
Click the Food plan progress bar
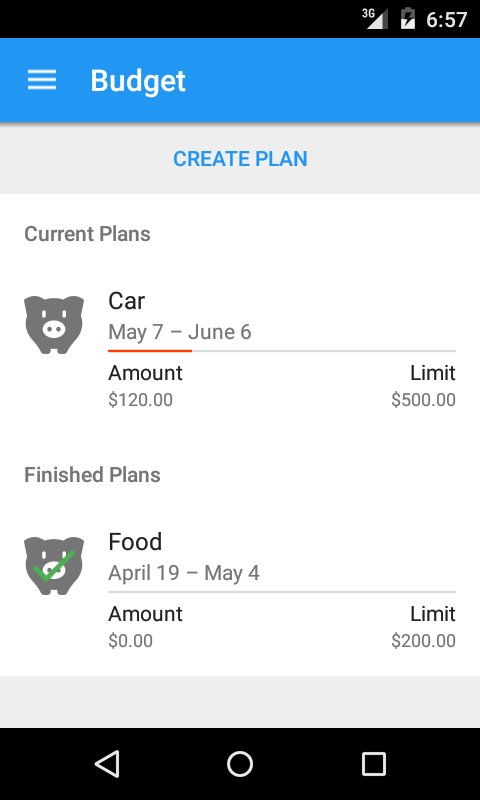point(282,592)
